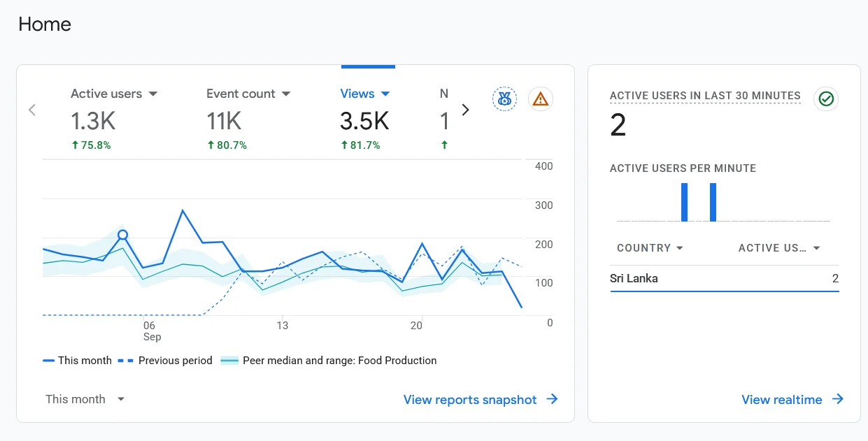The height and width of the screenshot is (441, 868).
Task: Click the Sri Lanka country row
Action: 725,278
